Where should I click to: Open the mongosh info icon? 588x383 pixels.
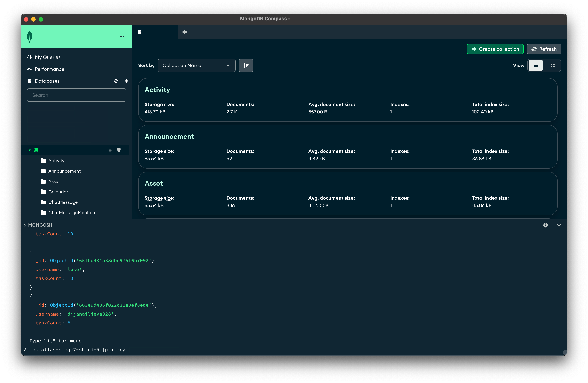(545, 225)
